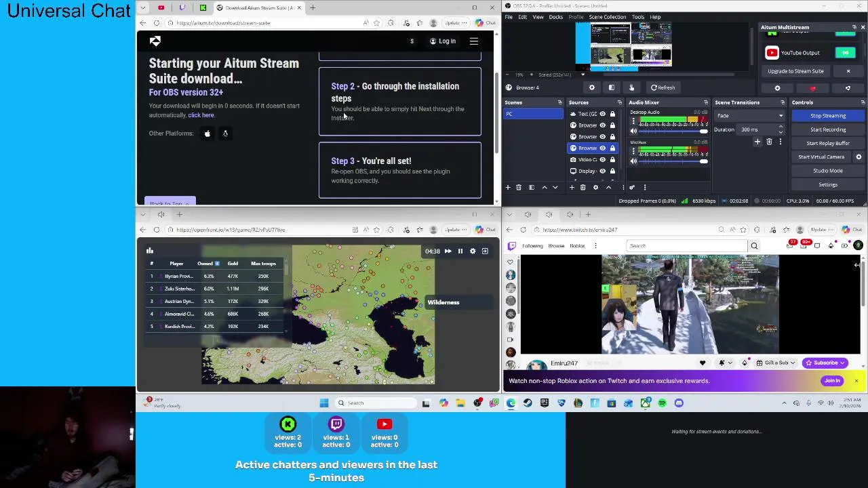Image resolution: width=868 pixels, height=488 pixels.
Task: Click the Twitch search magnifier icon
Action: pos(754,246)
